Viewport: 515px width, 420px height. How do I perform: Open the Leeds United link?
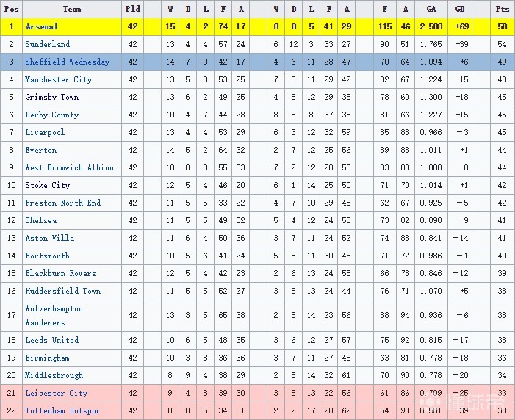pos(51,340)
